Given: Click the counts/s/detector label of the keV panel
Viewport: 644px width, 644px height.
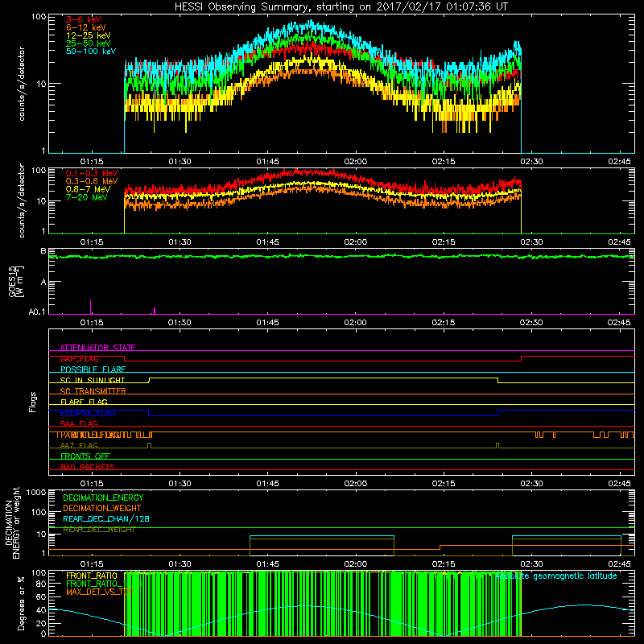Looking at the screenshot, I should tap(22, 84).
